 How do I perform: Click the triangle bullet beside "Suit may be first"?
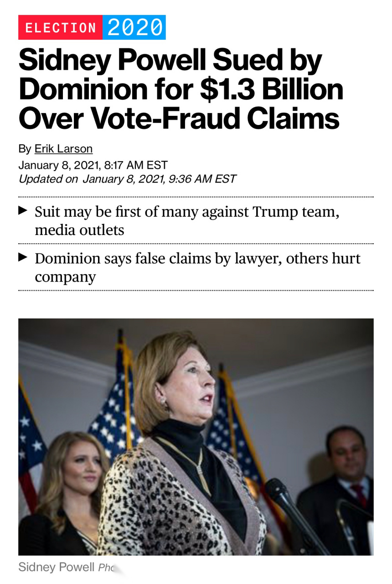[x=22, y=211]
